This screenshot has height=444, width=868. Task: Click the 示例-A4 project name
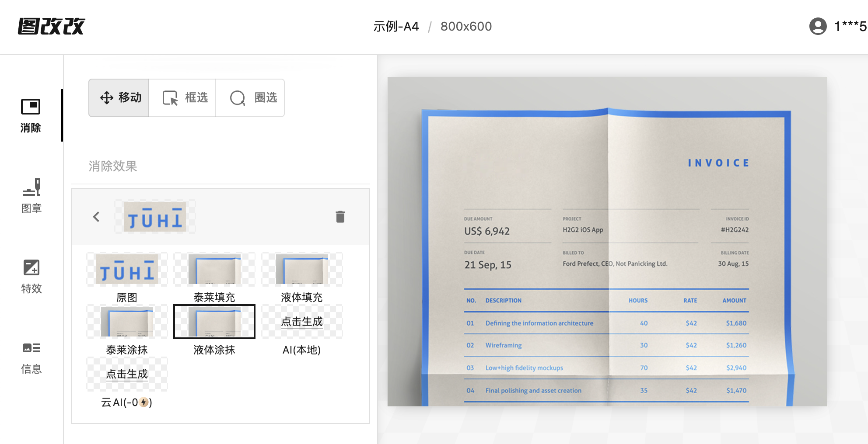tap(396, 27)
